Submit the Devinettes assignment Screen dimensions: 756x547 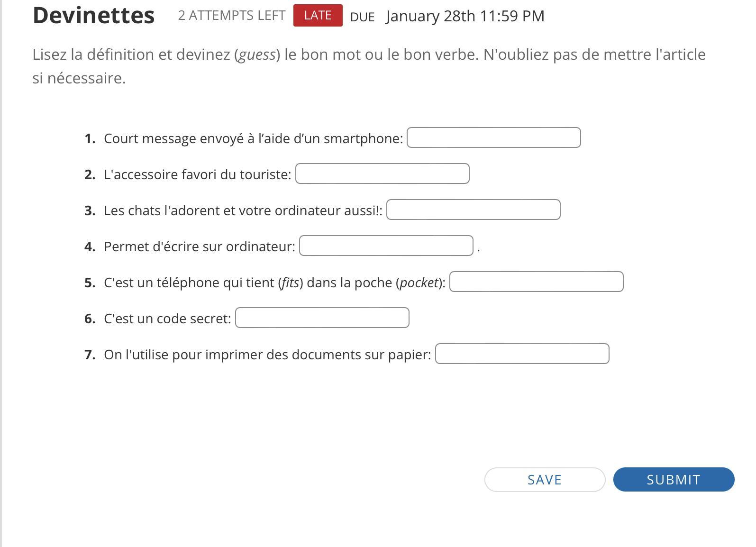[674, 479]
